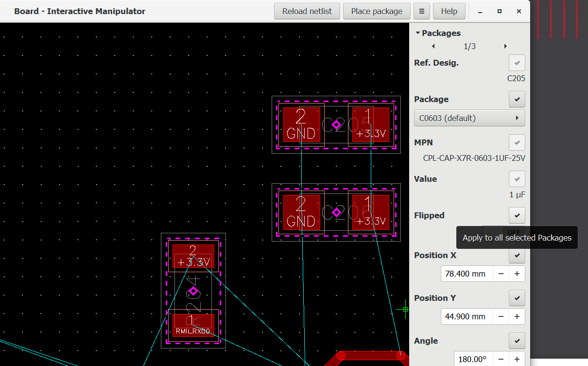This screenshot has height=366, width=588.
Task: Click Place package button
Action: coord(377,11)
